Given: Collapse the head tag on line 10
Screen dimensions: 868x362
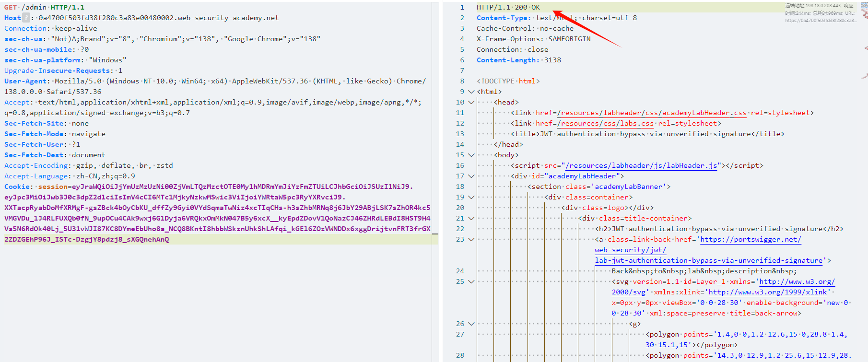Looking at the screenshot, I should point(471,102).
